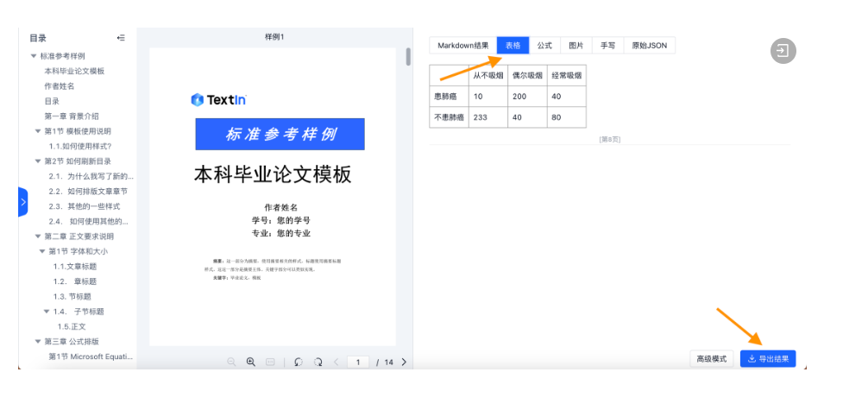Collapse the 目录 panel with the fold icon
The image size is (868, 410).
121,38
